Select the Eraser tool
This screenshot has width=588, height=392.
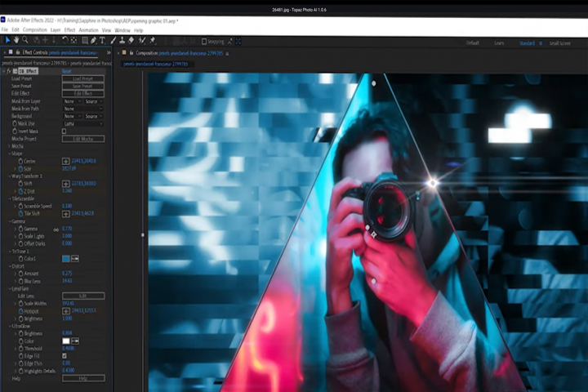coord(131,41)
